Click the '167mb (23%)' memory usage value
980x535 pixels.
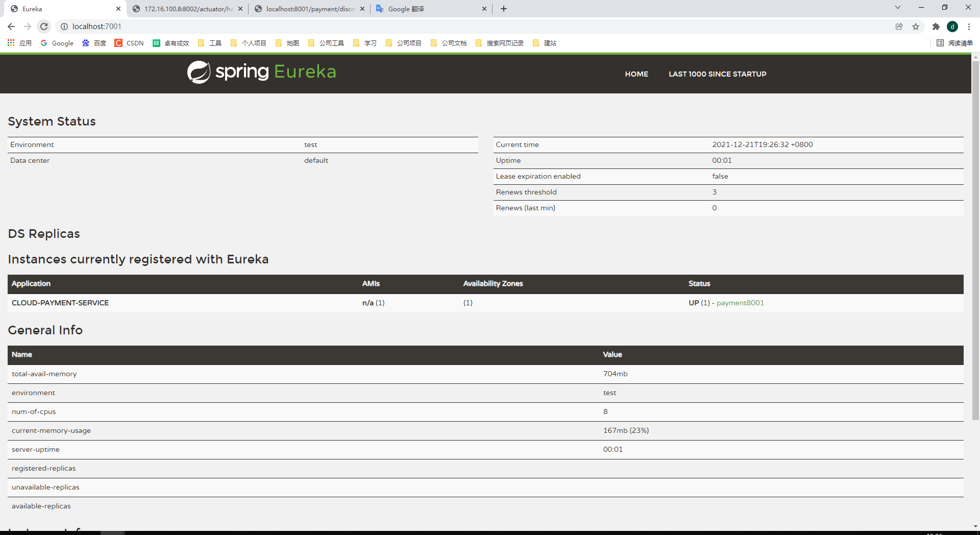[626, 430]
